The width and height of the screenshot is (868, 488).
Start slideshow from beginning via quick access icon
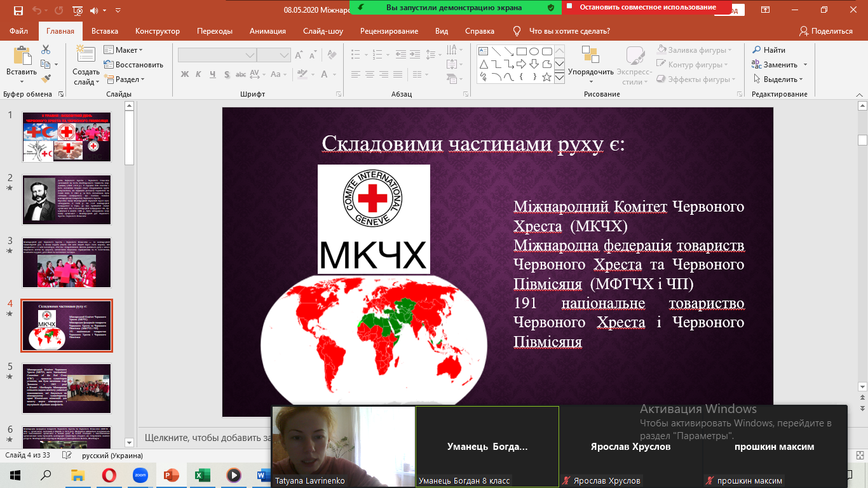[77, 10]
